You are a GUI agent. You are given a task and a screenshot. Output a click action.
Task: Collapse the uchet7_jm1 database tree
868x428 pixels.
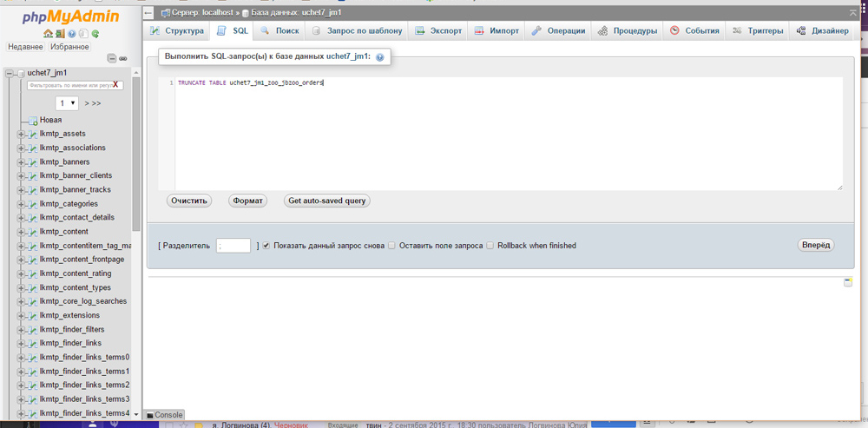[10, 73]
